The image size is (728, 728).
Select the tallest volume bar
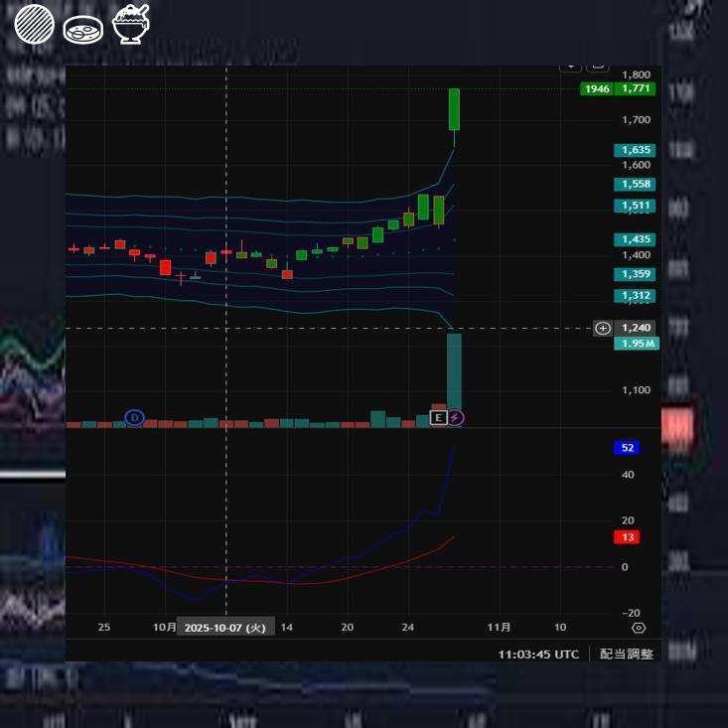454,379
